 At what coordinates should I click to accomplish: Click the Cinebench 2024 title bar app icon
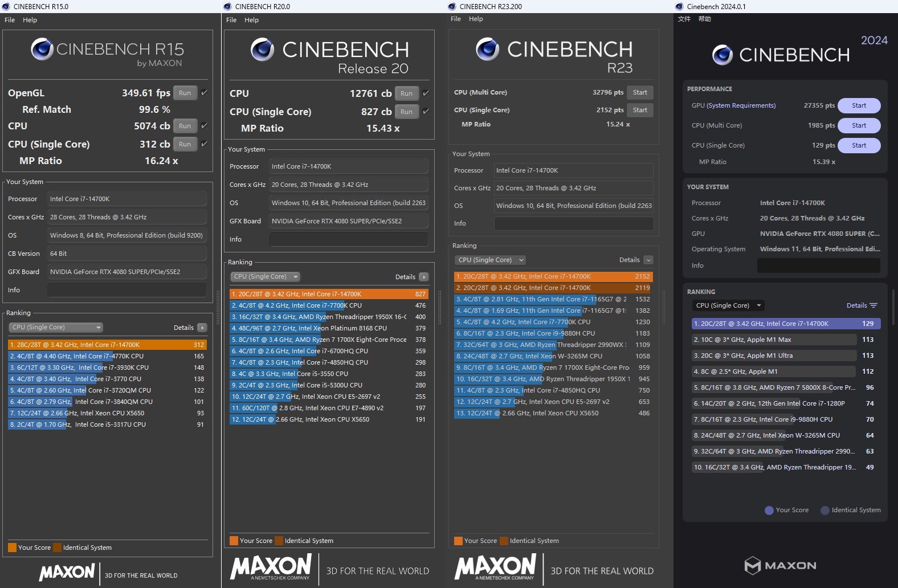click(x=680, y=6)
